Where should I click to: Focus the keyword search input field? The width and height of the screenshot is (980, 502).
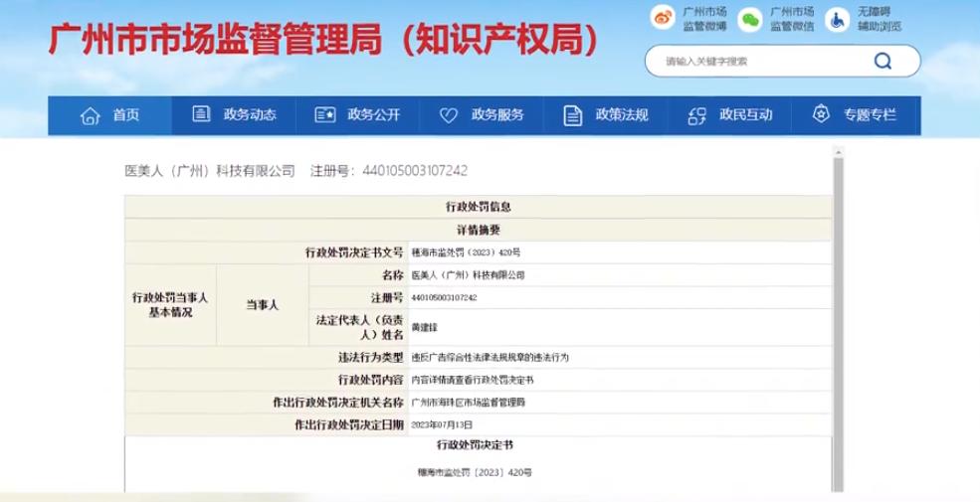tap(762, 62)
